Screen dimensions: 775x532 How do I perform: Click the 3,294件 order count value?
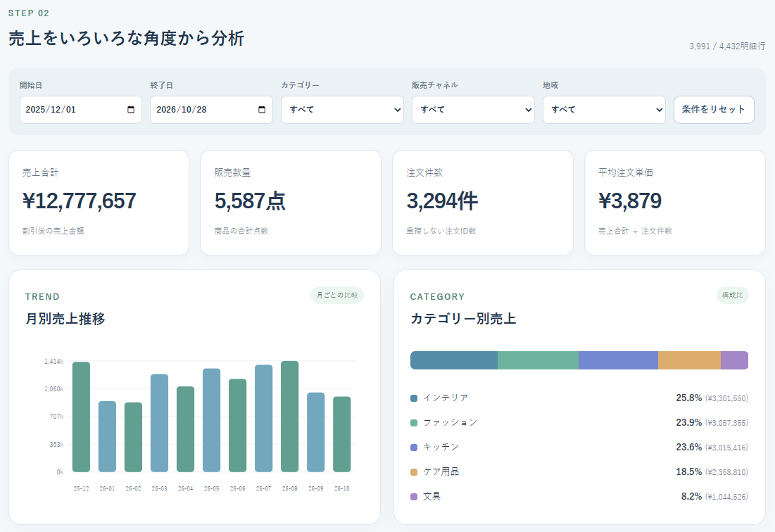pyautogui.click(x=442, y=201)
